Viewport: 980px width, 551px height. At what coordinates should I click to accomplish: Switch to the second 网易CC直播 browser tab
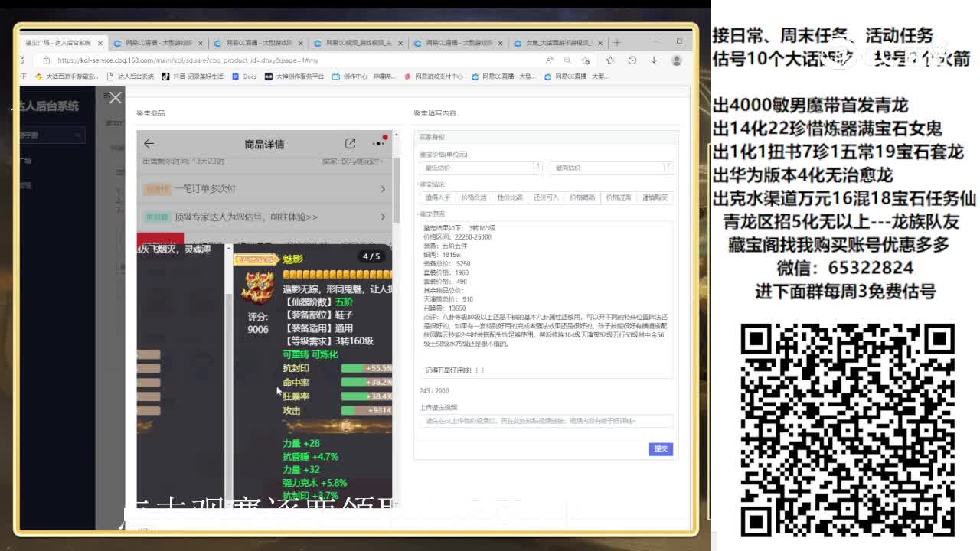pos(257,43)
